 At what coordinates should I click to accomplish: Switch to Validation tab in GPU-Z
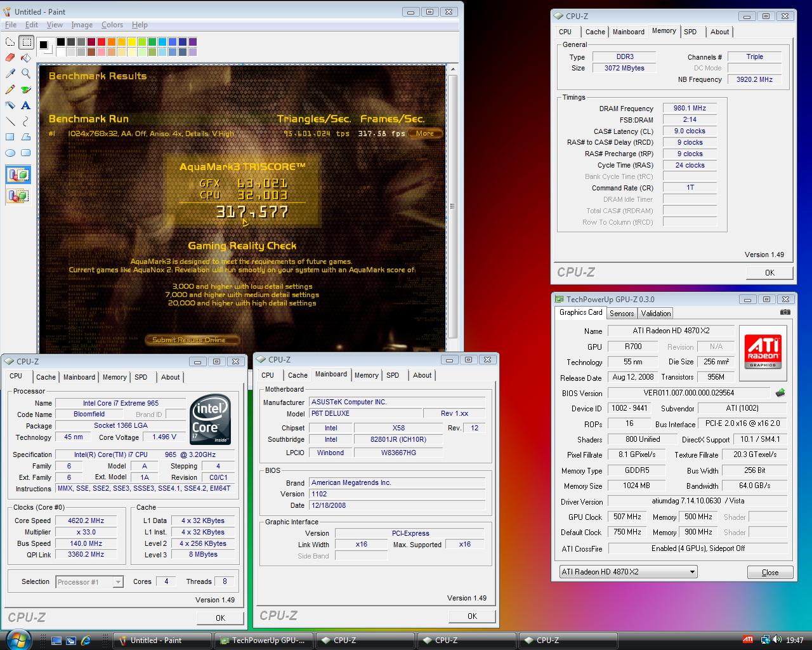[656, 314]
